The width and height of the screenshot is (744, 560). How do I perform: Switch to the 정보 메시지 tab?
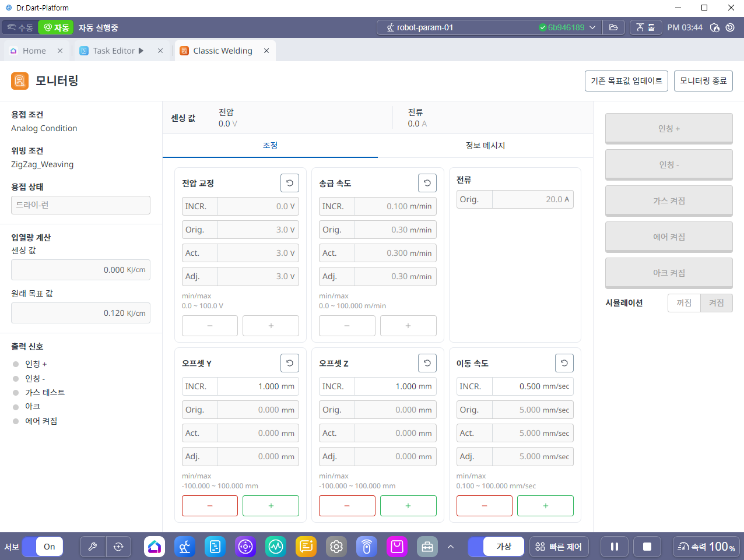tap(485, 146)
